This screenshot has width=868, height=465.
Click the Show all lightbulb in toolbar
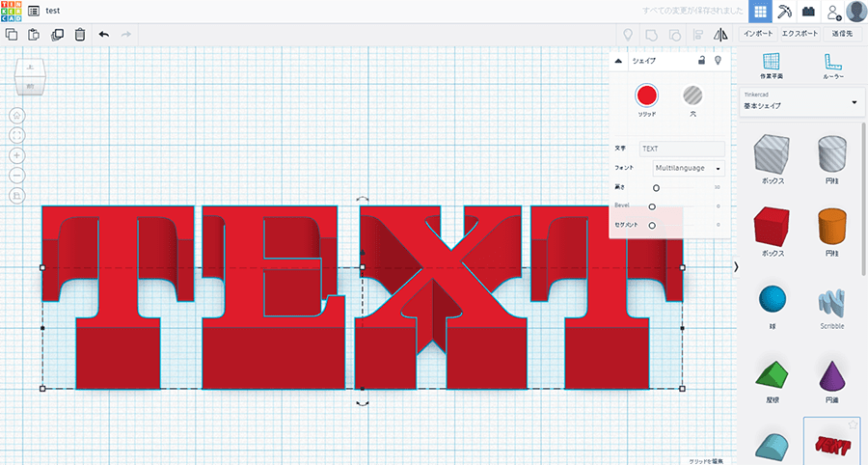[628, 35]
